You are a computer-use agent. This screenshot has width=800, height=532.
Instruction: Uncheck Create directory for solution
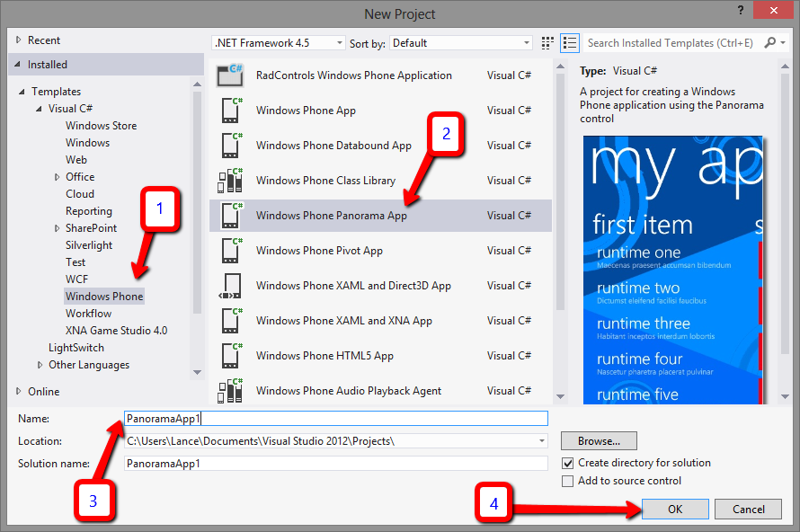coord(567,464)
